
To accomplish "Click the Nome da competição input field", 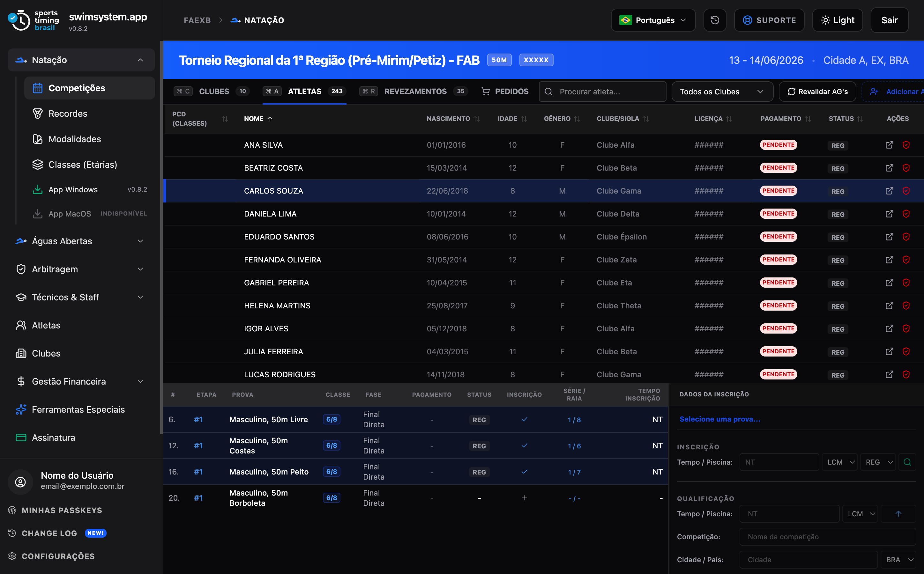I will 828,537.
